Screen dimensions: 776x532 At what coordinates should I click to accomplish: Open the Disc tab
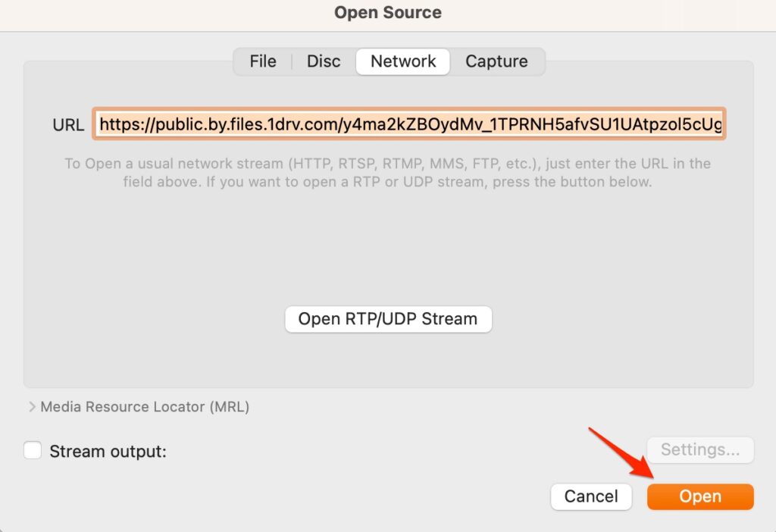323,61
